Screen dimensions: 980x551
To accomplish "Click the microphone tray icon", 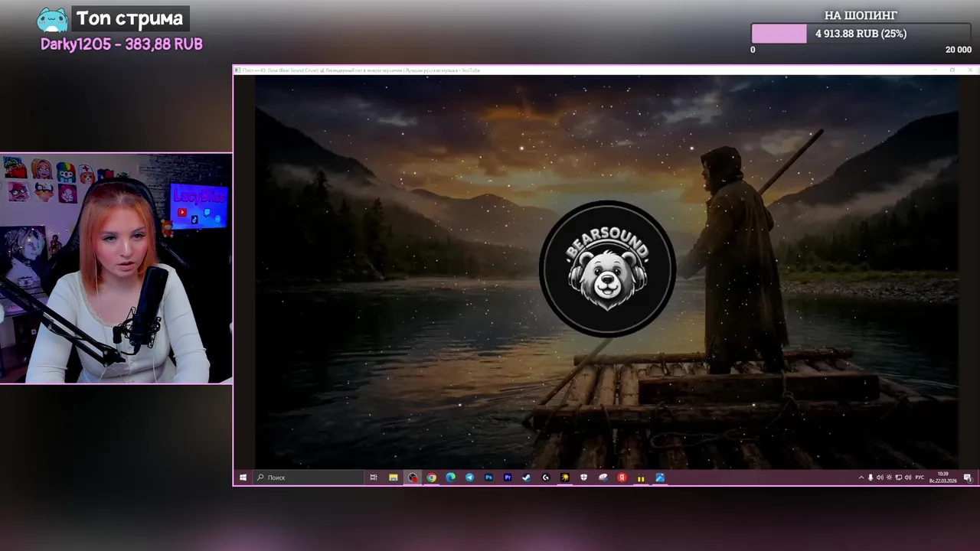I will coord(871,478).
